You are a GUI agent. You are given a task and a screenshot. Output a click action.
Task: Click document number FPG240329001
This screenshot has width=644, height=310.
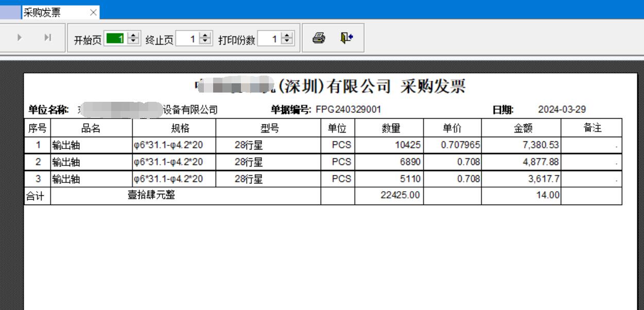coord(348,110)
